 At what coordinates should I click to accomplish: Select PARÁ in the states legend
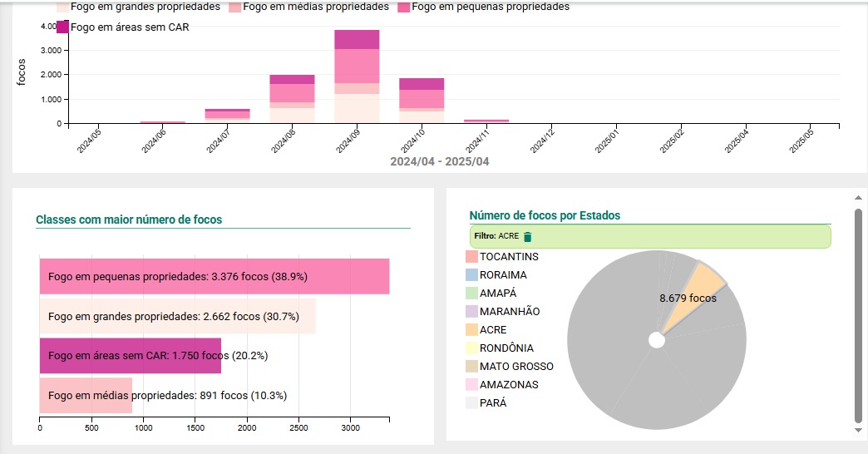(x=493, y=403)
